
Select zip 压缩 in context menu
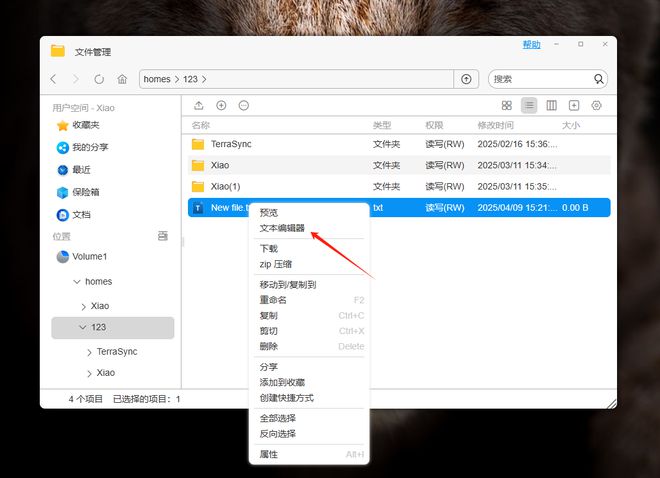(x=276, y=264)
